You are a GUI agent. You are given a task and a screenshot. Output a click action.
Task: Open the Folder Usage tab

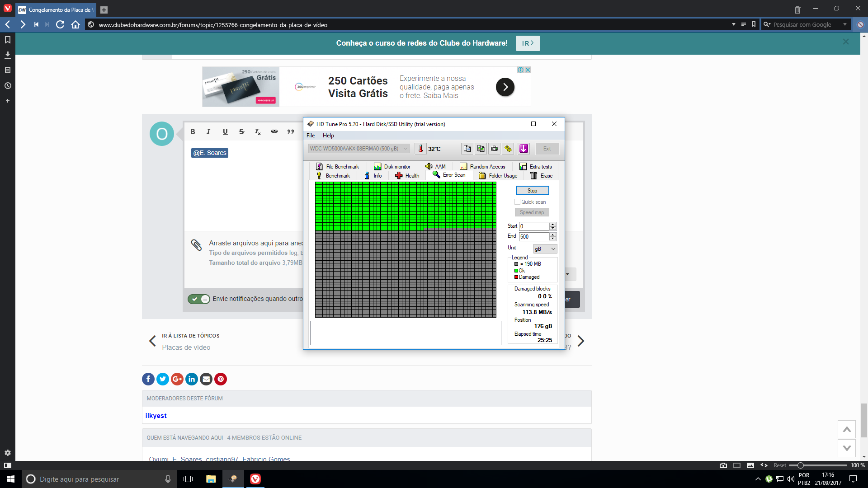pyautogui.click(x=498, y=176)
